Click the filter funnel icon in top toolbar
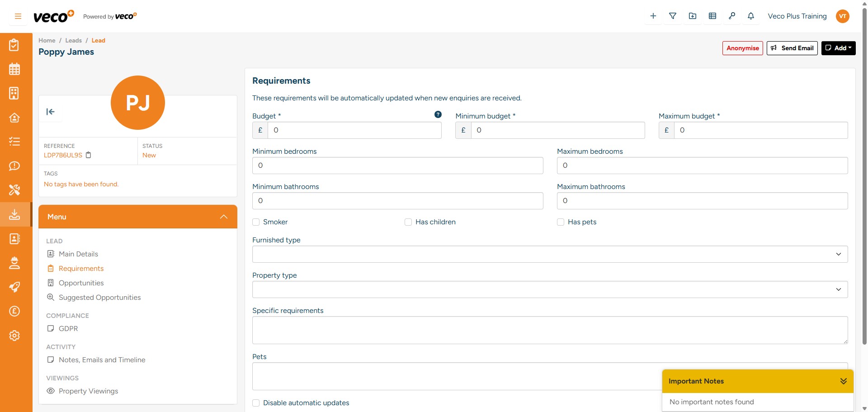 673,16
